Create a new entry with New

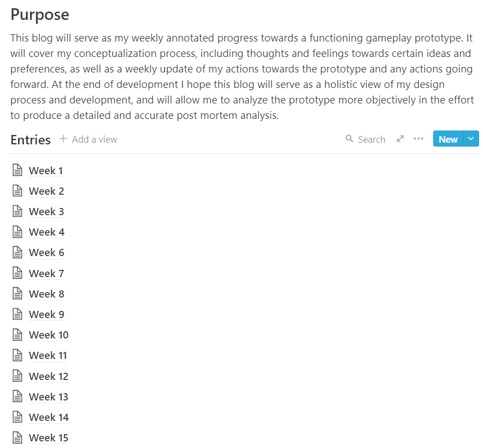pos(448,139)
